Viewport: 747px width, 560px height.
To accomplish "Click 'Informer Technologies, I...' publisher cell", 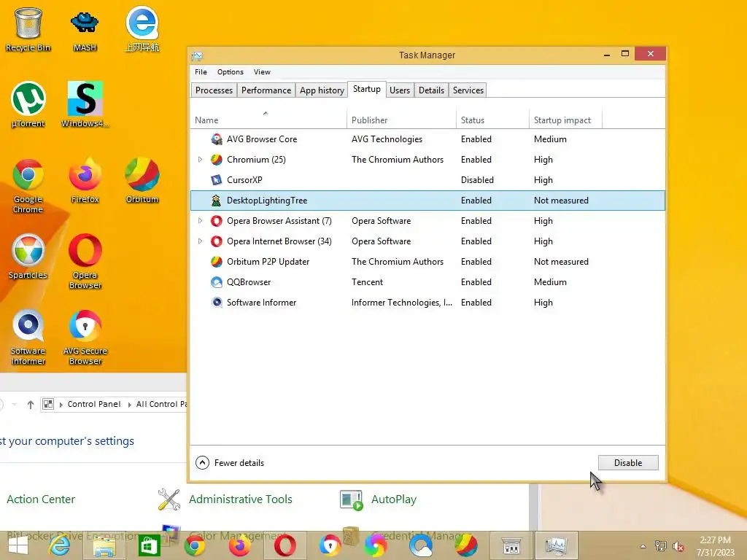I will (402, 303).
